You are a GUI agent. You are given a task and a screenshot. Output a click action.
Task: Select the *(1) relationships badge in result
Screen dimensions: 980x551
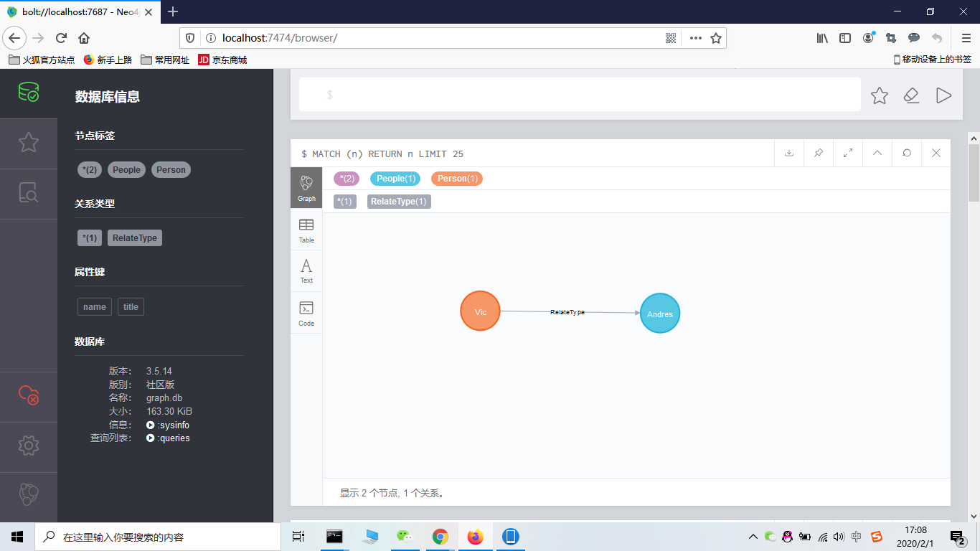[345, 202]
